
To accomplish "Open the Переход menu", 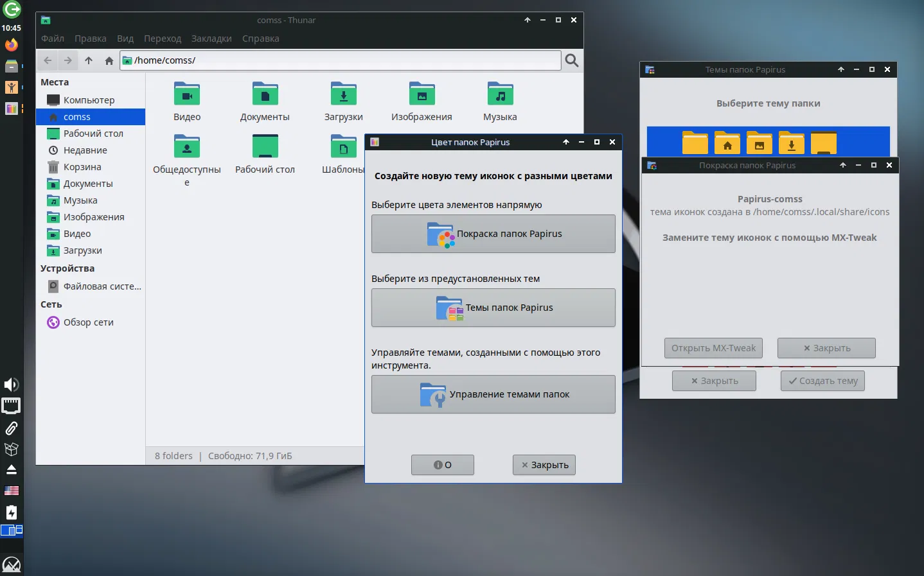I will (x=163, y=39).
